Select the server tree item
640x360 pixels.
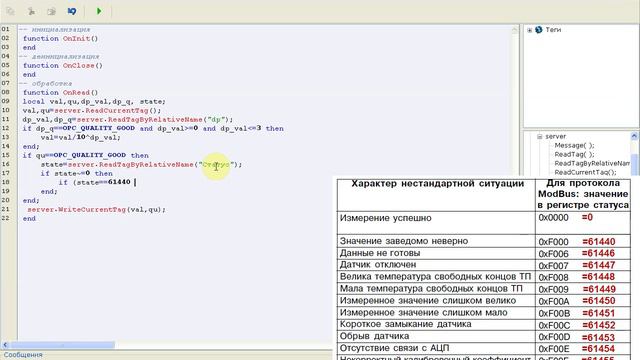click(556, 136)
